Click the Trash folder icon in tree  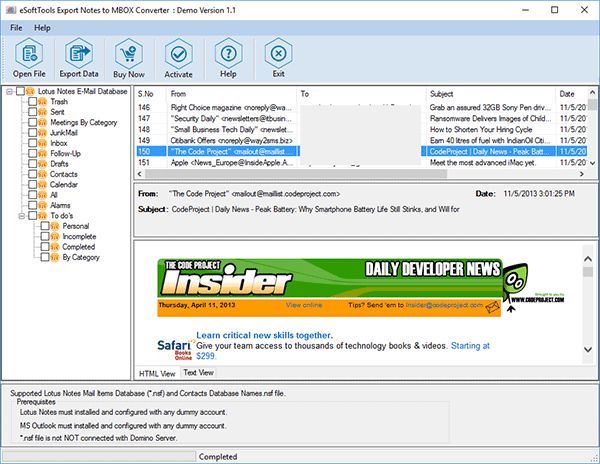(42, 102)
